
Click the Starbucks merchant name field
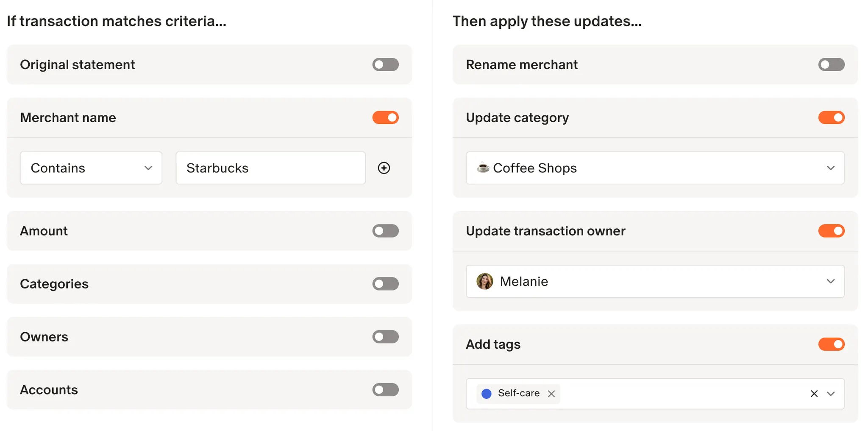[x=270, y=168]
